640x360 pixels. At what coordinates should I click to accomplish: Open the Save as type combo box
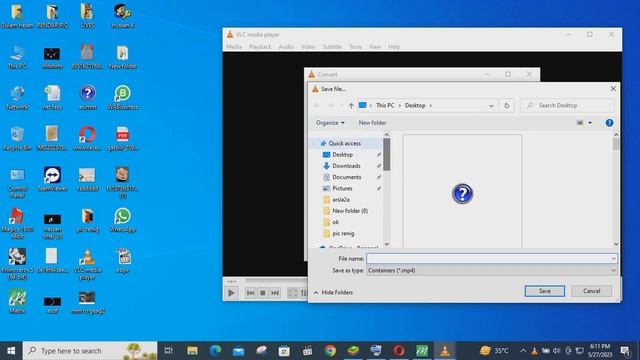491,270
